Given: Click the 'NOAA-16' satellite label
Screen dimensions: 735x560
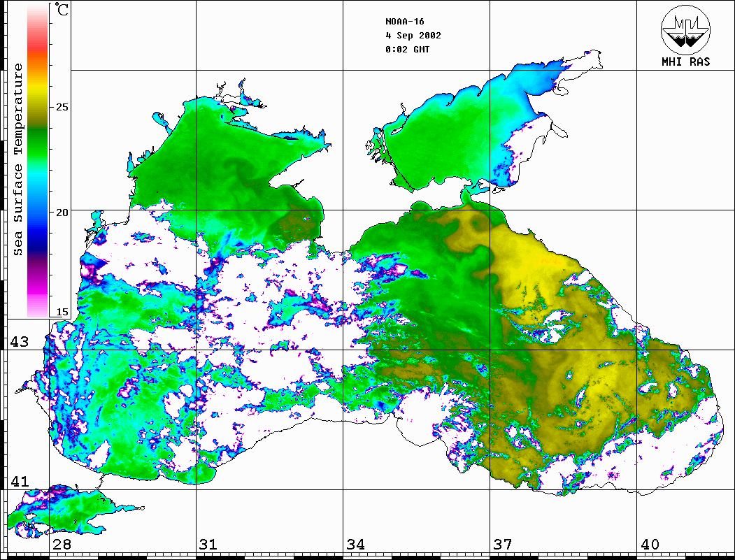Looking at the screenshot, I should coord(404,22).
